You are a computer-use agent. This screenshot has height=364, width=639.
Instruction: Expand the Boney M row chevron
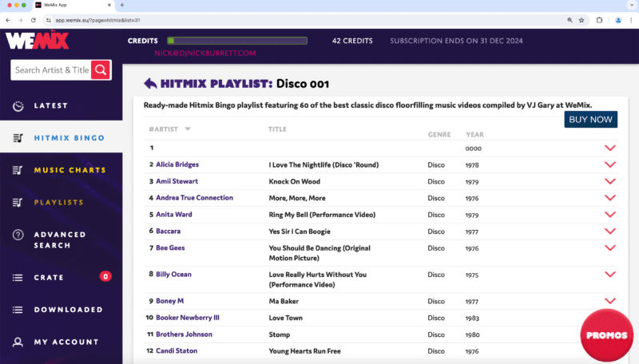[x=610, y=301]
